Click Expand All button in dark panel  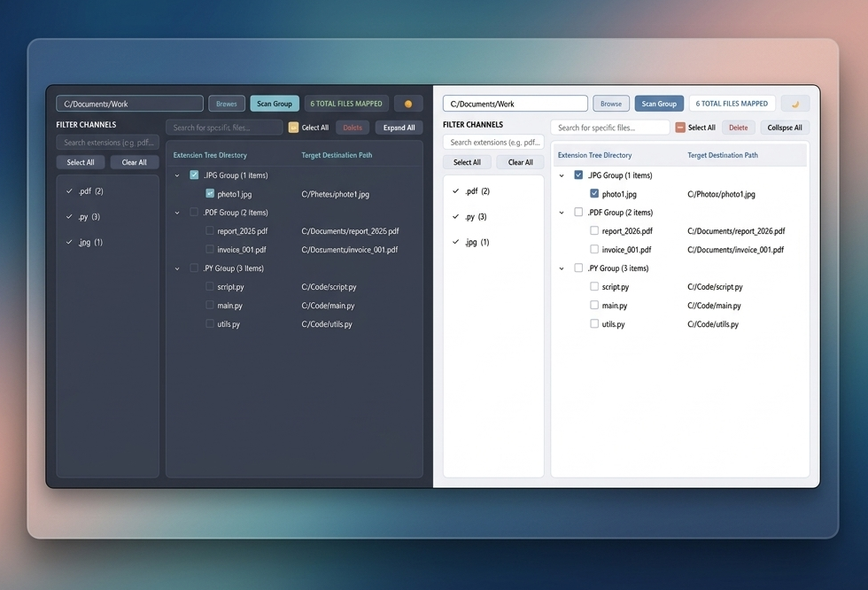[399, 128]
